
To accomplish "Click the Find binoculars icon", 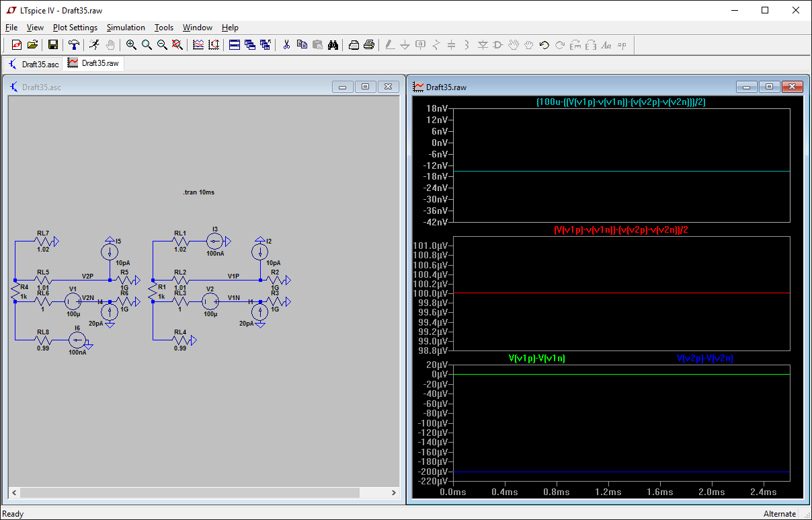I will point(333,45).
